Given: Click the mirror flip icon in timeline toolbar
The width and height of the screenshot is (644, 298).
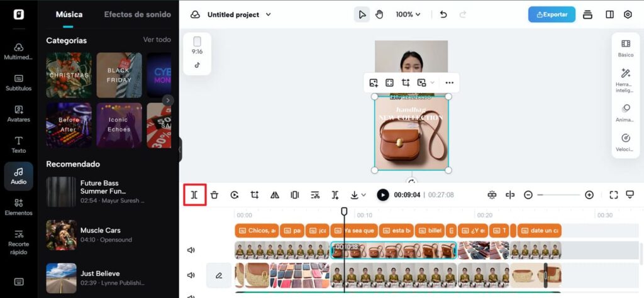Looking at the screenshot, I should click(x=275, y=195).
